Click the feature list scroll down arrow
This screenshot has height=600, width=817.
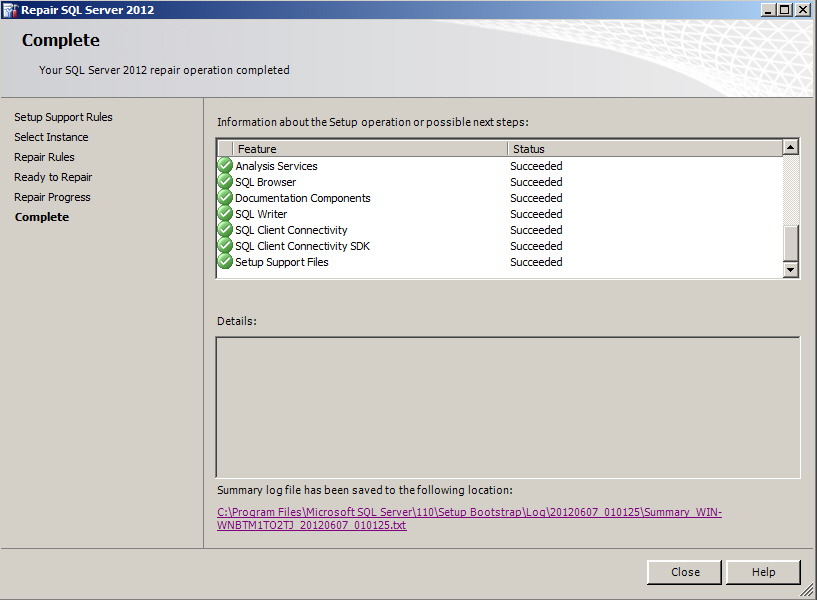tap(790, 269)
